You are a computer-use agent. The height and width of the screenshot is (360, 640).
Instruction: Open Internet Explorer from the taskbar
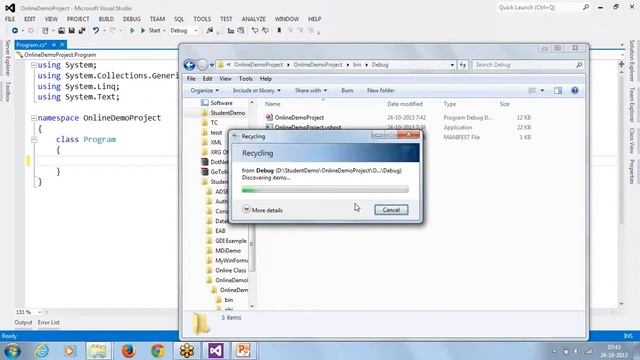tap(42, 351)
